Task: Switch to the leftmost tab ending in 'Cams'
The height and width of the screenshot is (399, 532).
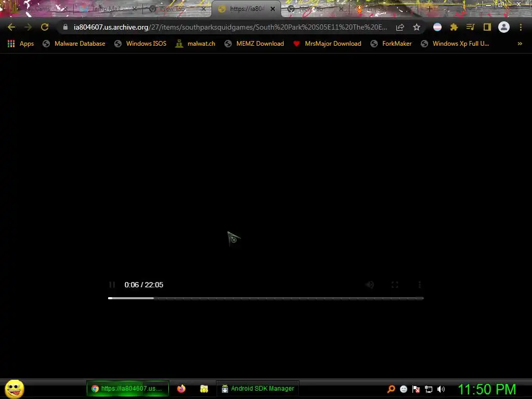Action: (x=37, y=9)
